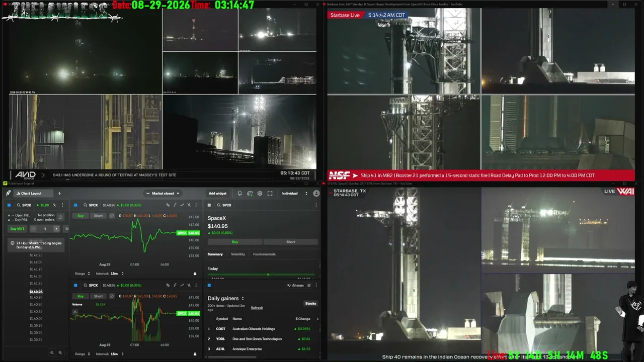The height and width of the screenshot is (362, 644).
Task: Toggle the Market closed status pill
Action: point(163,194)
